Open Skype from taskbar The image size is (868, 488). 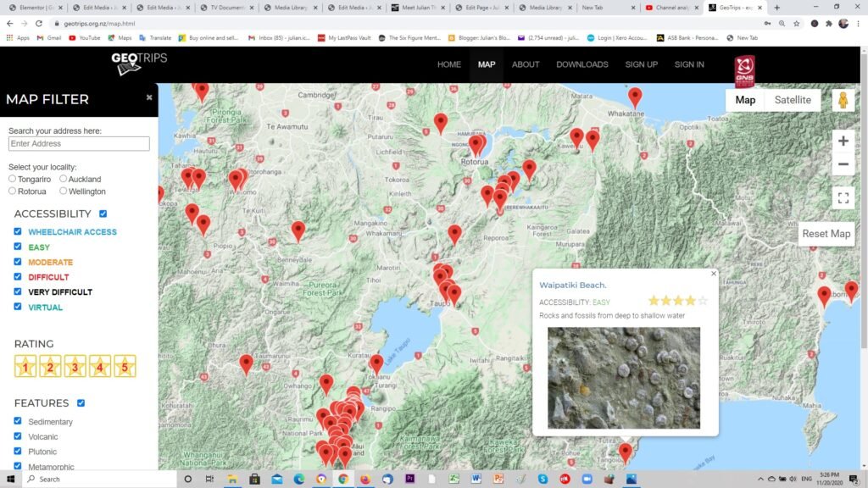pos(542,480)
